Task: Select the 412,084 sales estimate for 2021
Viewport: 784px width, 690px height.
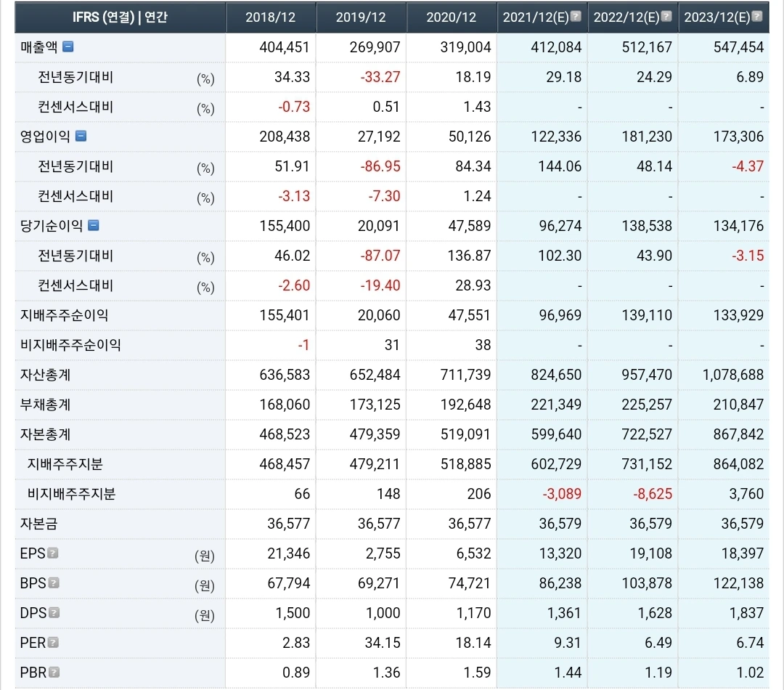Action: point(556,47)
